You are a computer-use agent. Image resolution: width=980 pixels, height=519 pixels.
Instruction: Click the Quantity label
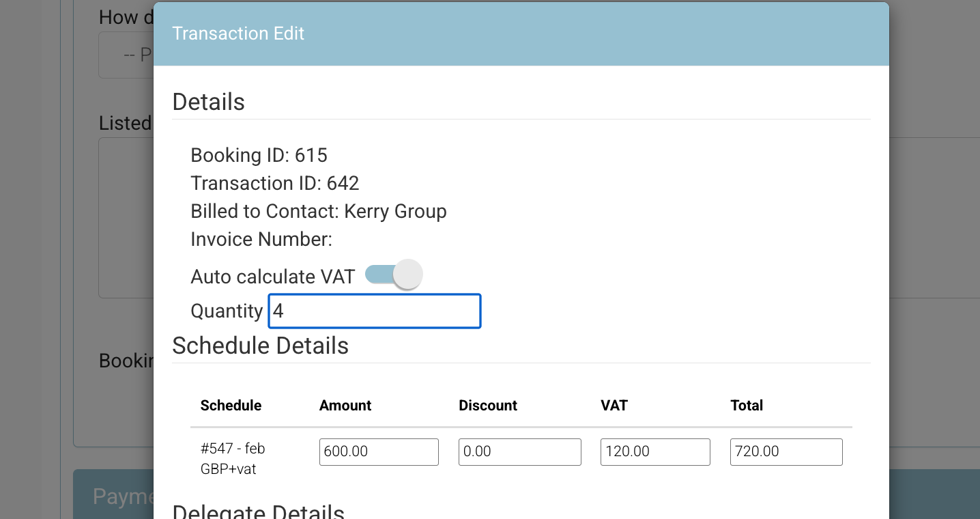pos(227,311)
